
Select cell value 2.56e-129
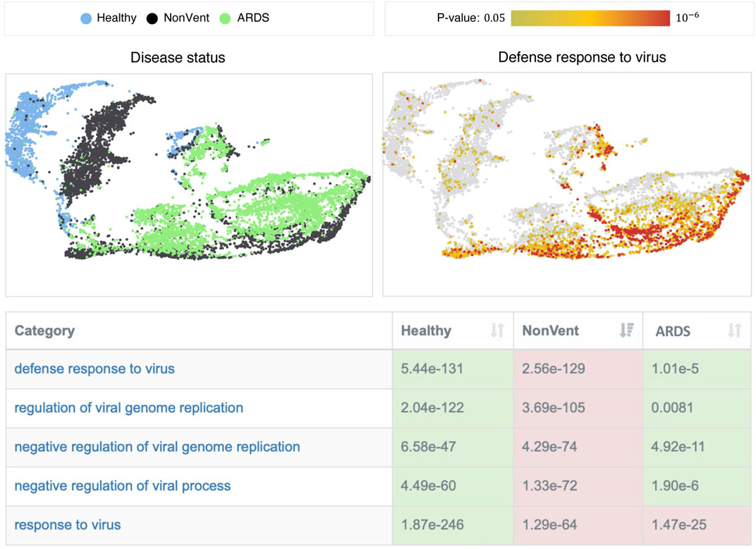[554, 369]
